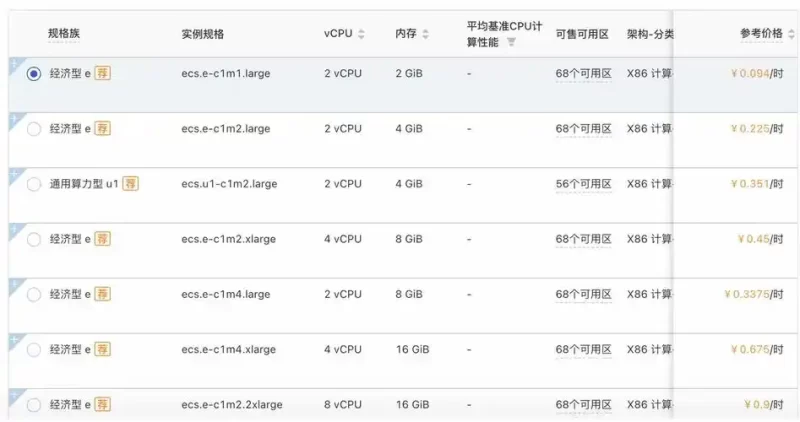Viewport: 800px width, 422px height.
Task: Click the ¥0.675/时 price cell
Action: click(x=757, y=349)
